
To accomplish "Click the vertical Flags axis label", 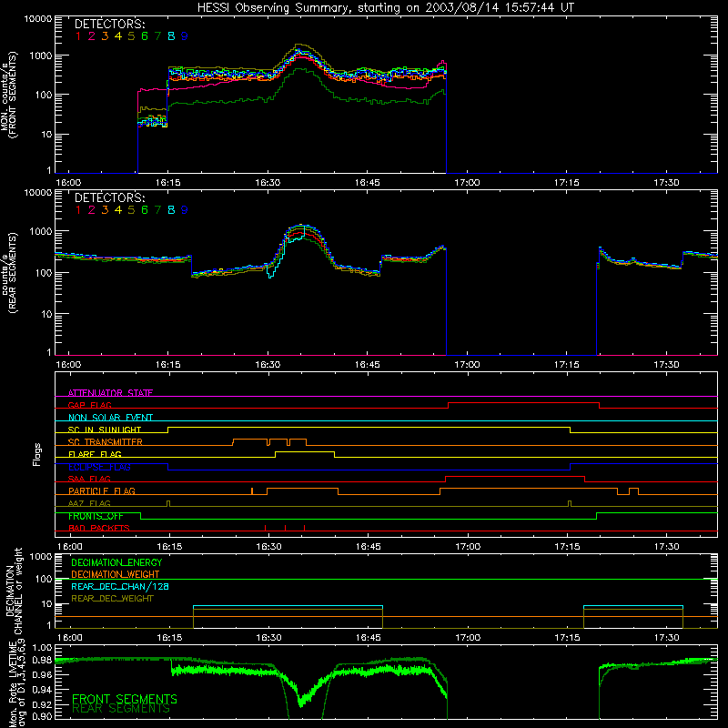I will tap(37, 454).
